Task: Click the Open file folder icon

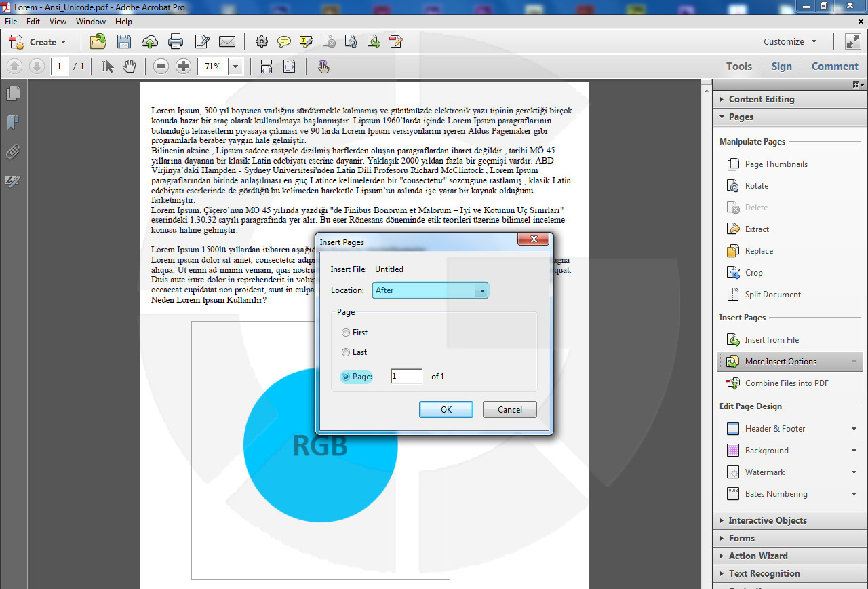Action: click(x=98, y=41)
